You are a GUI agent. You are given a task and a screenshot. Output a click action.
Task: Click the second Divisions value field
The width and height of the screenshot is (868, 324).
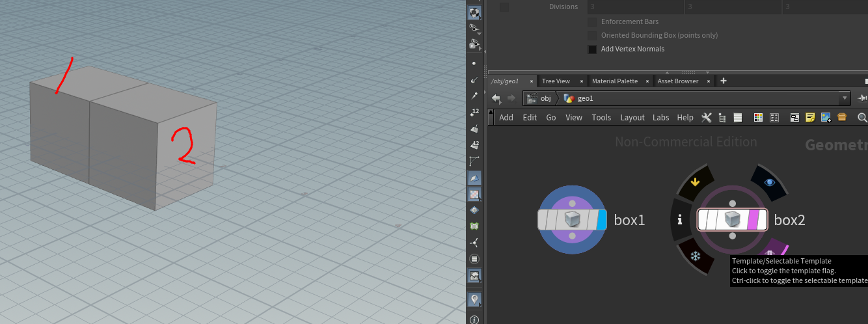(x=733, y=7)
